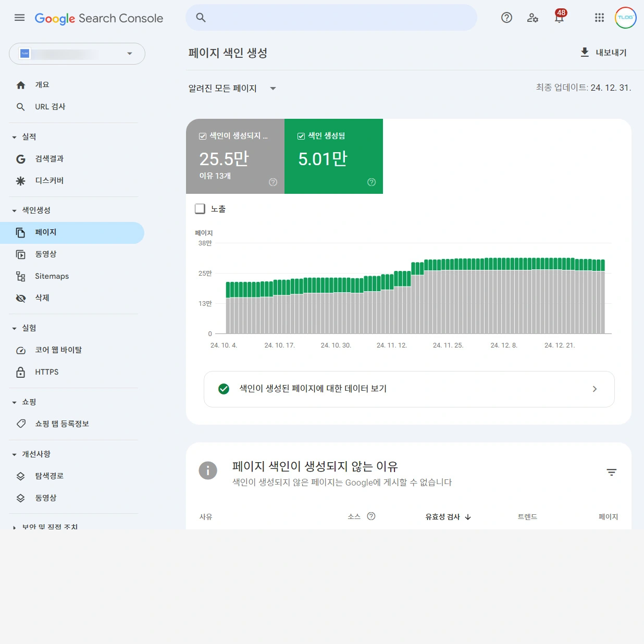Open the hamburger main menu
644x644 pixels.
pos(20,18)
